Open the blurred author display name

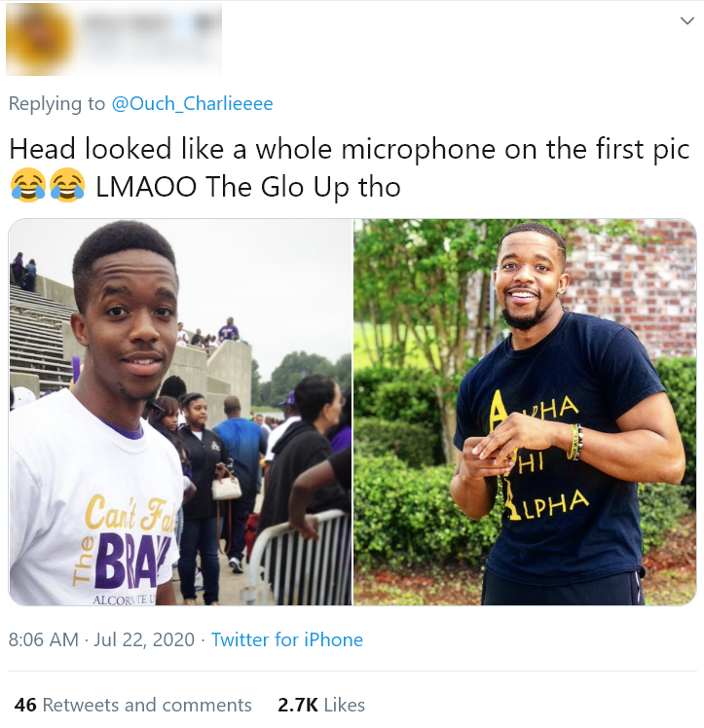(150, 23)
